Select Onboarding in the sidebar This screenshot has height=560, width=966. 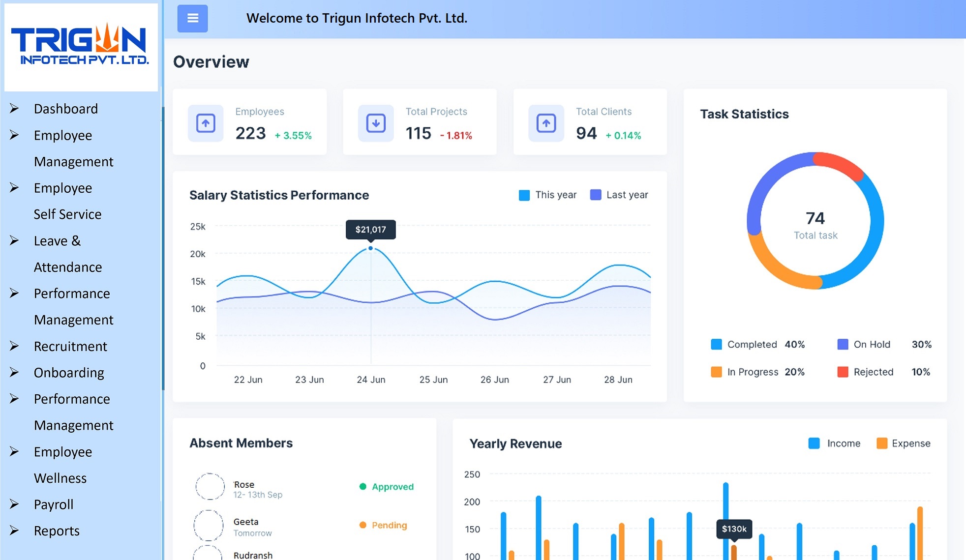69,373
